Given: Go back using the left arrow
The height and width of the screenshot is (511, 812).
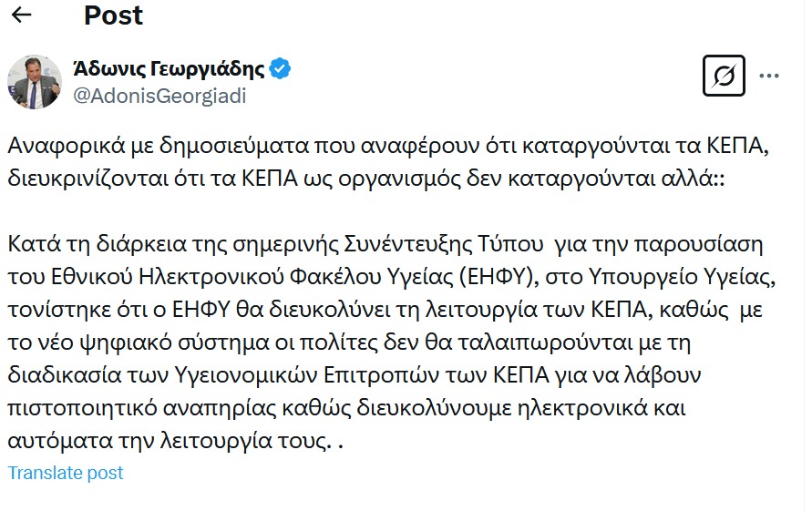Looking at the screenshot, I should pyautogui.click(x=21, y=15).
